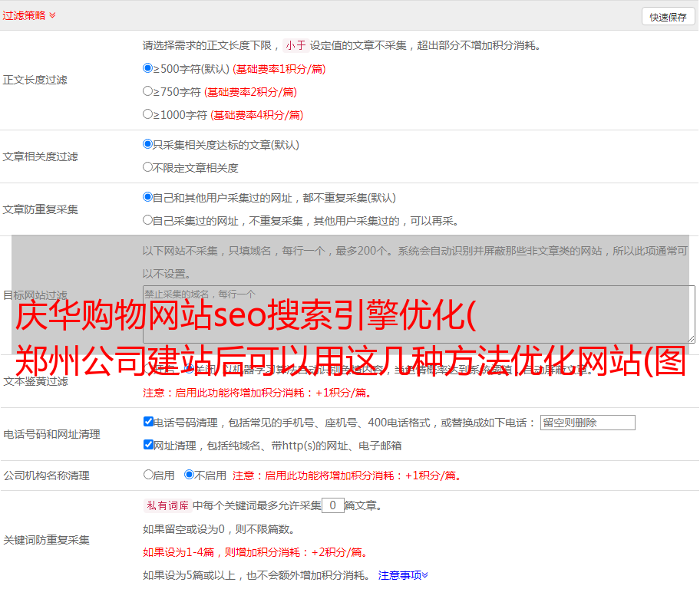The image size is (700, 589).
Task: Choose 自己采集过的网址，不重复采集 option
Action: pyautogui.click(x=148, y=220)
